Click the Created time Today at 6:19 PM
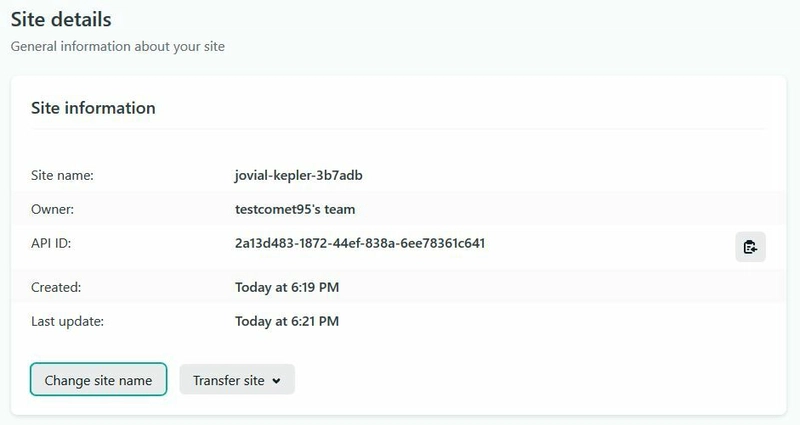 coord(287,288)
